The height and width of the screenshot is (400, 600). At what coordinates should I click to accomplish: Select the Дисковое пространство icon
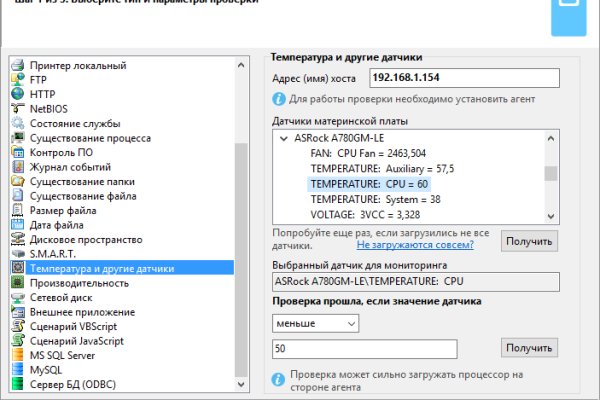pyautogui.click(x=17, y=240)
